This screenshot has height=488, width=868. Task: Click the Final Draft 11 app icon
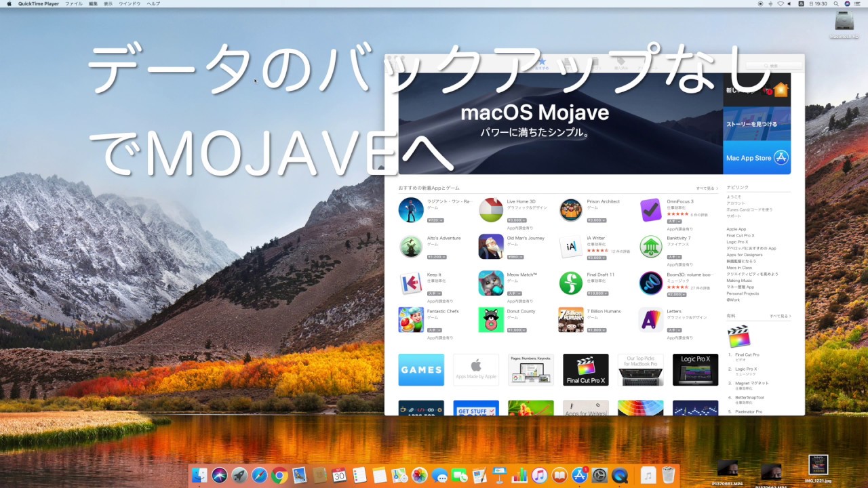tap(571, 283)
